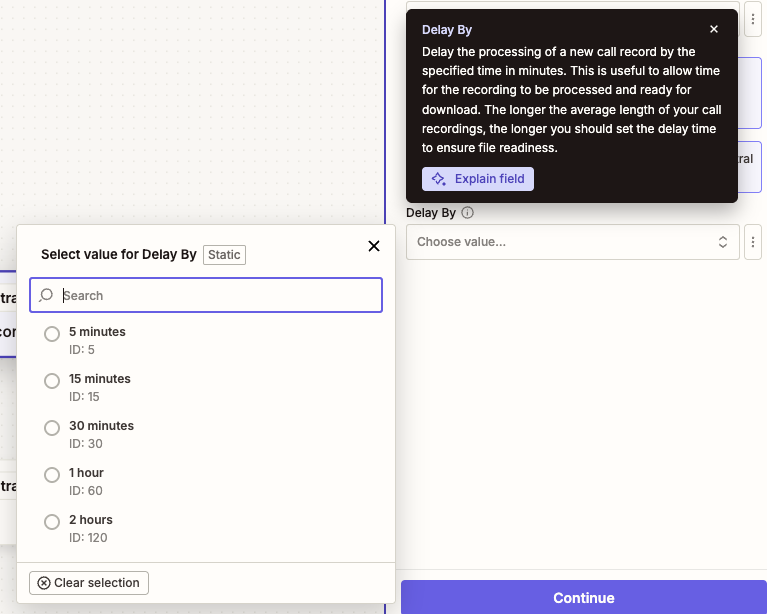Open the three-dot menu at the top right

click(753, 19)
